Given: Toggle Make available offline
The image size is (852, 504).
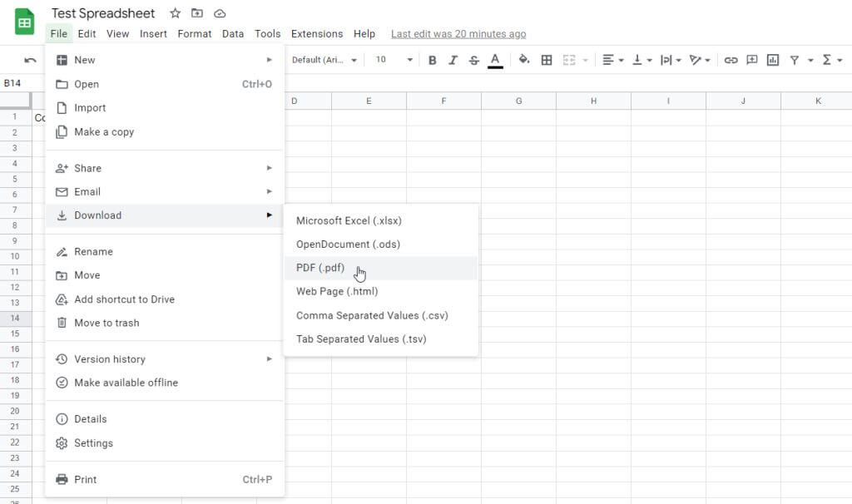Looking at the screenshot, I should click(x=165, y=383).
